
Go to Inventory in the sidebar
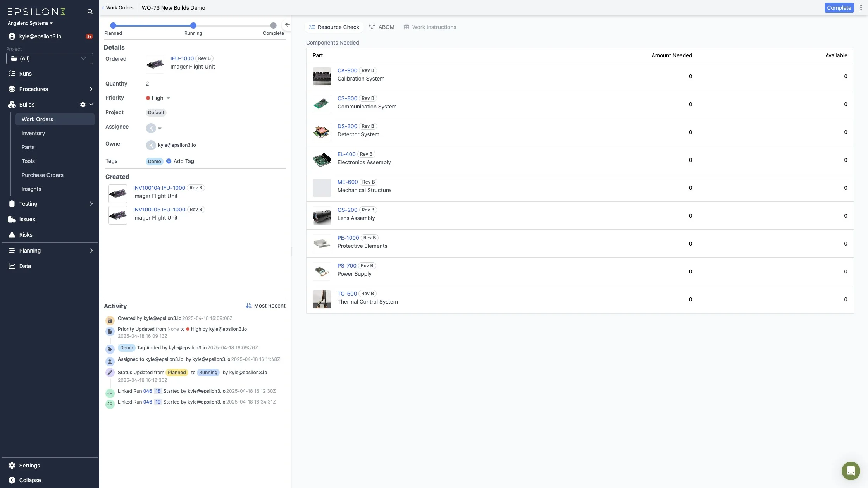(33, 133)
